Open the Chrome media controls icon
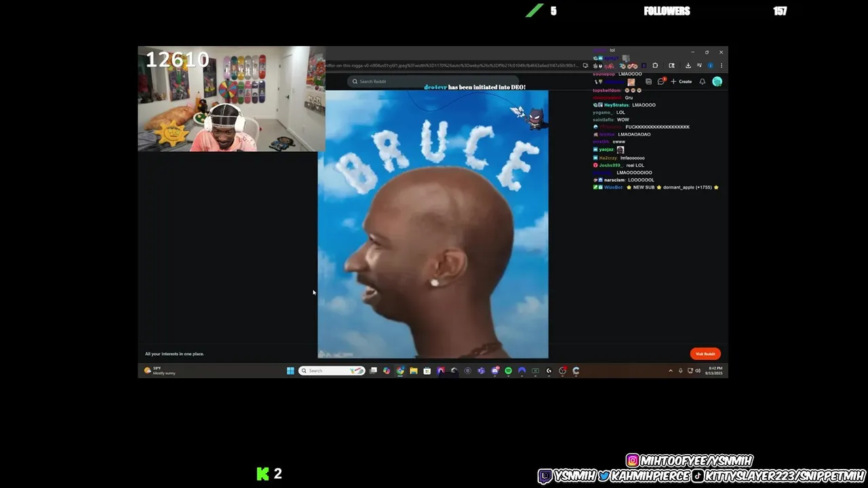 [x=699, y=66]
